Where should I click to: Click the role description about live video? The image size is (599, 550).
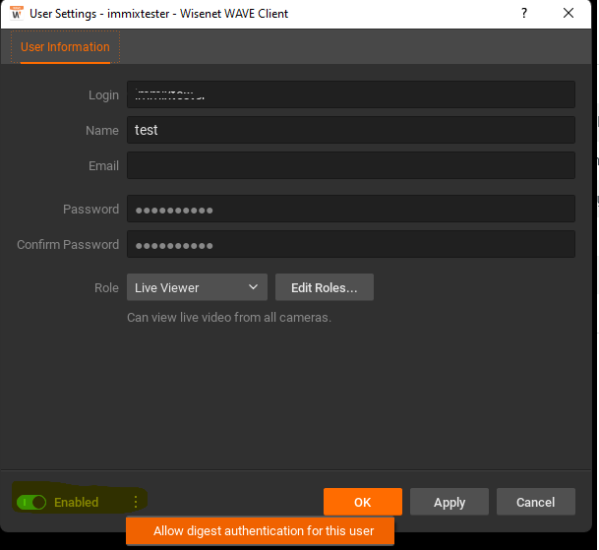229,317
